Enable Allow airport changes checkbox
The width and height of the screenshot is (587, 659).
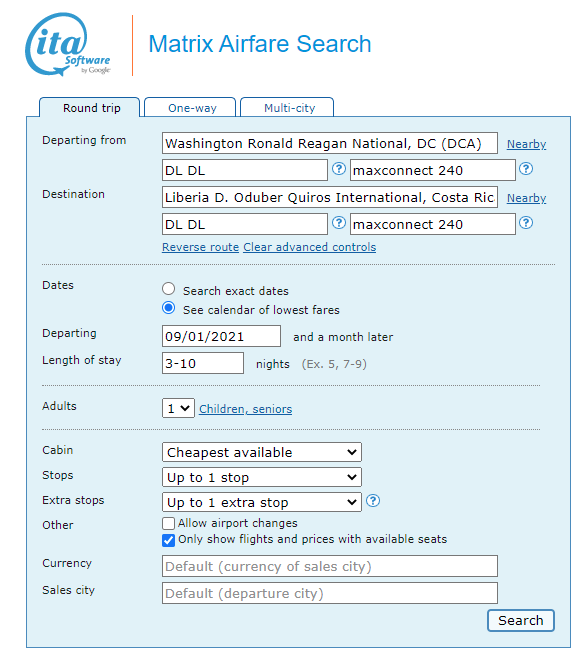click(x=168, y=523)
